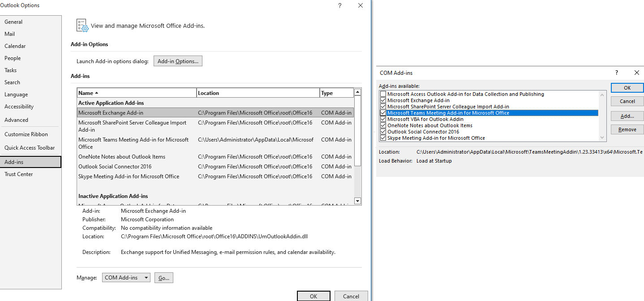Select Outlook Social Connector 2016 row
The image size is (644, 301).
tap(215, 167)
